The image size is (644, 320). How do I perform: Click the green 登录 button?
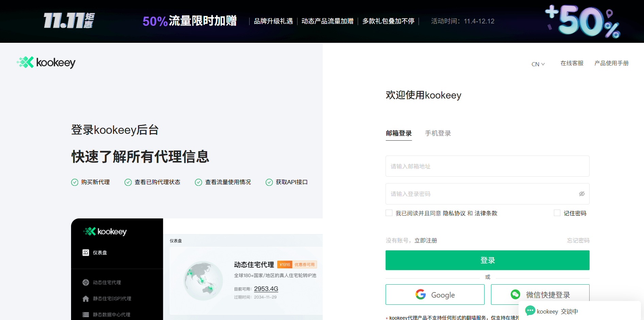click(x=487, y=260)
